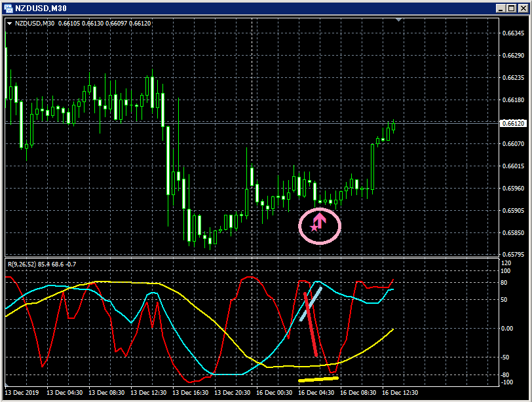This screenshot has width=532, height=402.
Task: Click the -50 level on indicator scale
Action: click(x=505, y=357)
